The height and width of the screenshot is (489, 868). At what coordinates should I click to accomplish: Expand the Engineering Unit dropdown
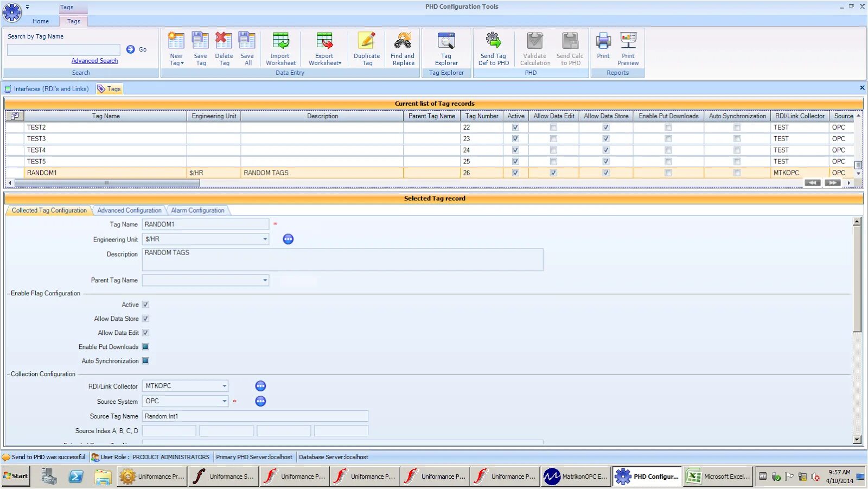point(265,239)
